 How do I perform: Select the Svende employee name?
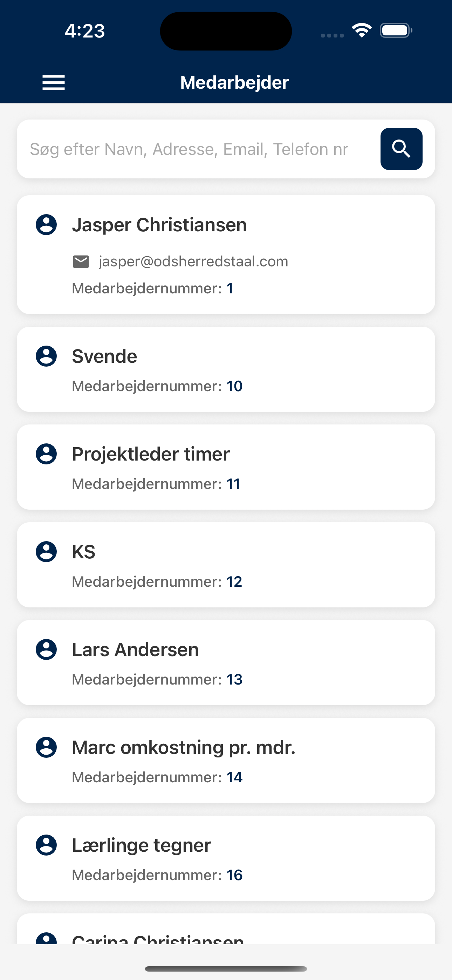[105, 356]
